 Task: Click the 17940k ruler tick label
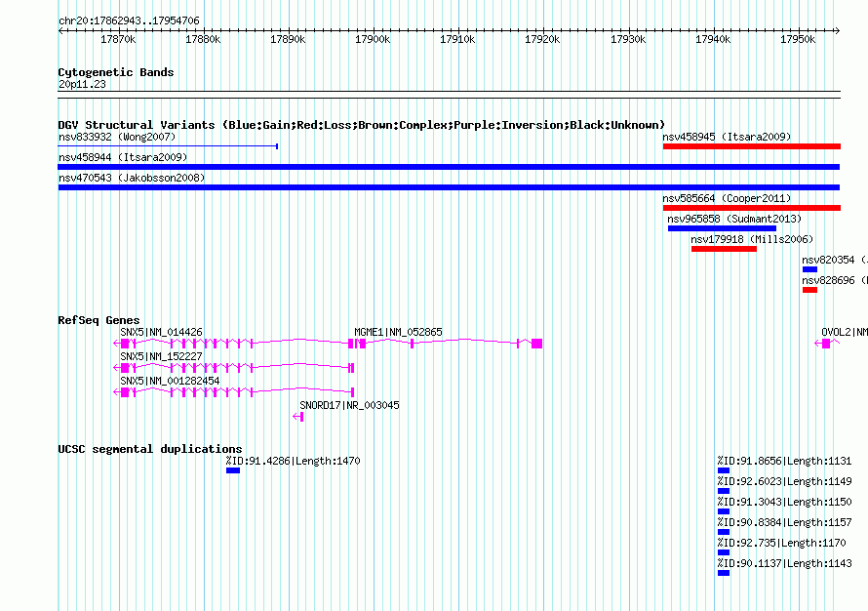(x=713, y=39)
